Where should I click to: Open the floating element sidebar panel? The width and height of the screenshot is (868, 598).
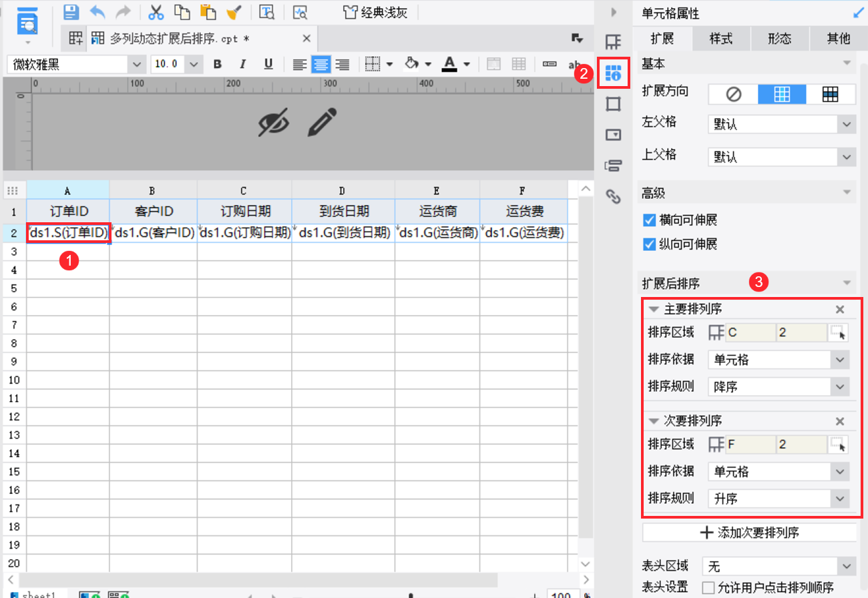(x=614, y=104)
